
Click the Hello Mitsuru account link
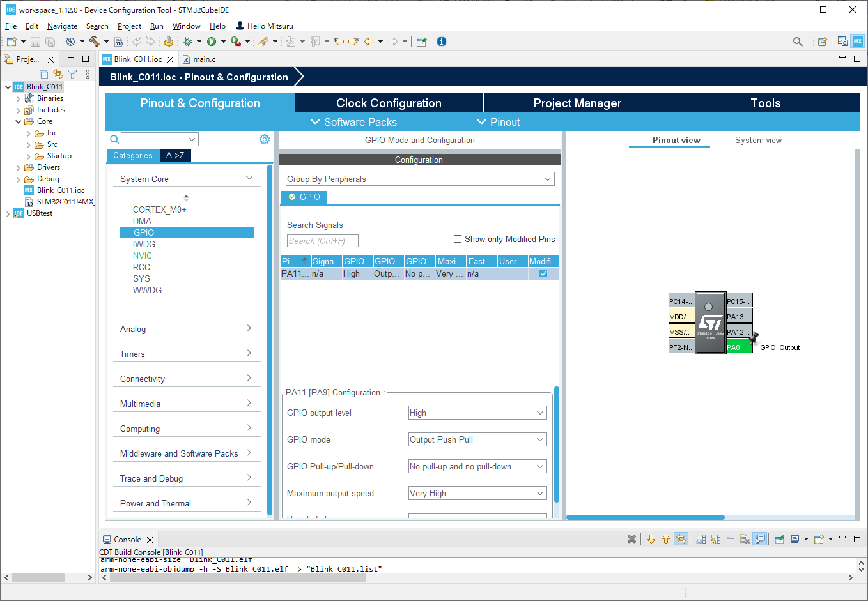point(265,26)
